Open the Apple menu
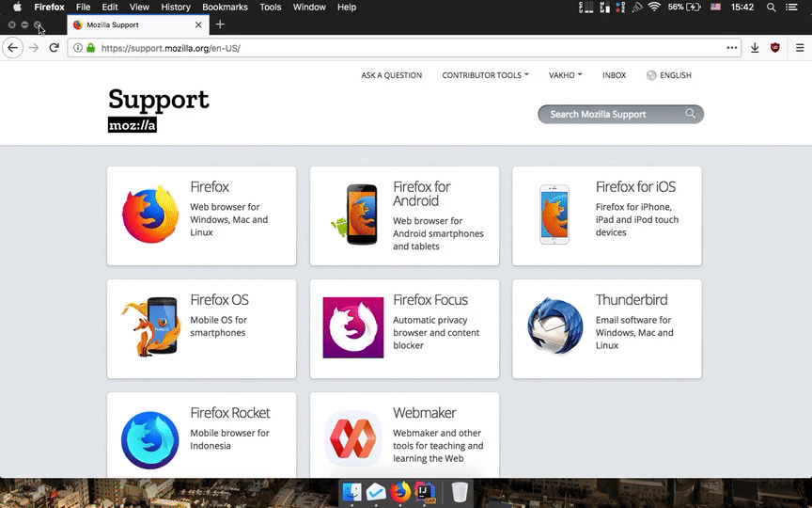 pyautogui.click(x=17, y=7)
